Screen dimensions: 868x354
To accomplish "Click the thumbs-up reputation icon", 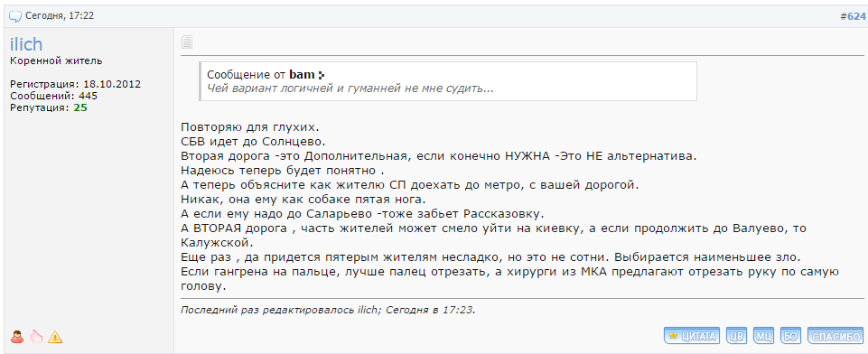I will (x=36, y=336).
